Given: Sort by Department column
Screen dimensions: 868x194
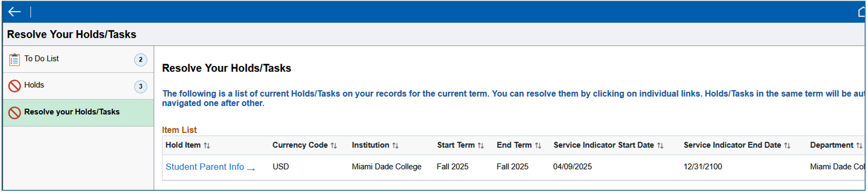Looking at the screenshot, I should 859,145.
